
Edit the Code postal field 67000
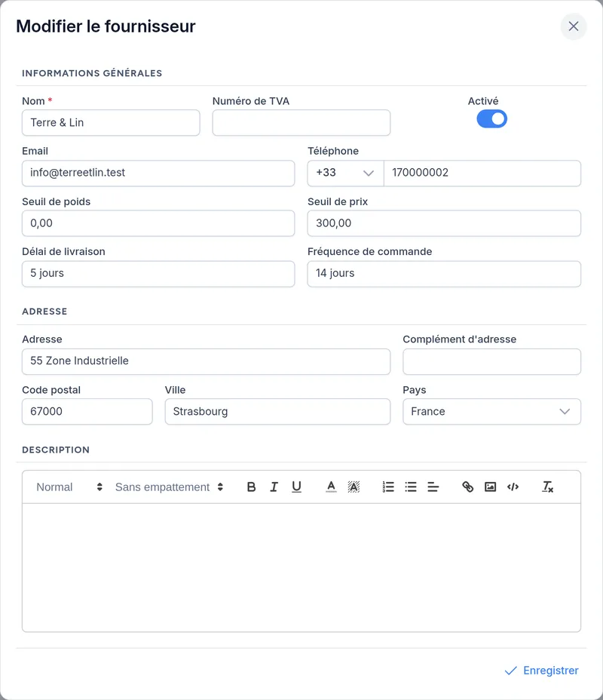pyautogui.click(x=87, y=412)
